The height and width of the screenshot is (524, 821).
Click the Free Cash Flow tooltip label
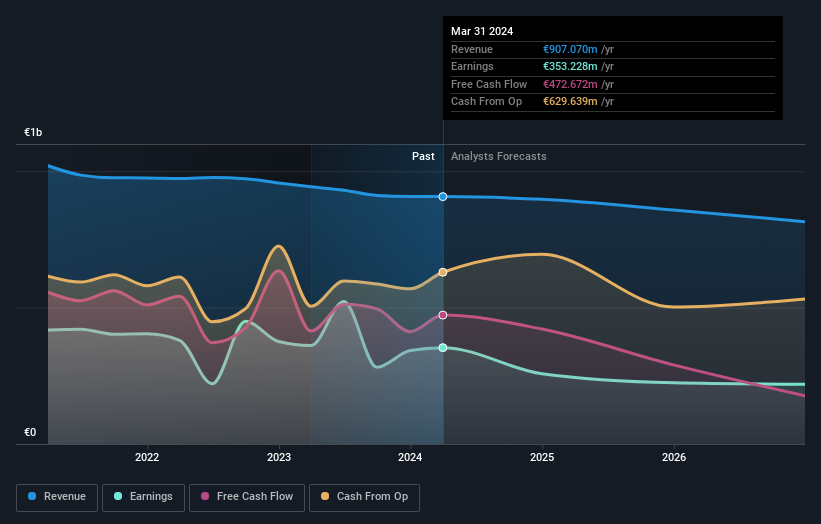tap(489, 84)
